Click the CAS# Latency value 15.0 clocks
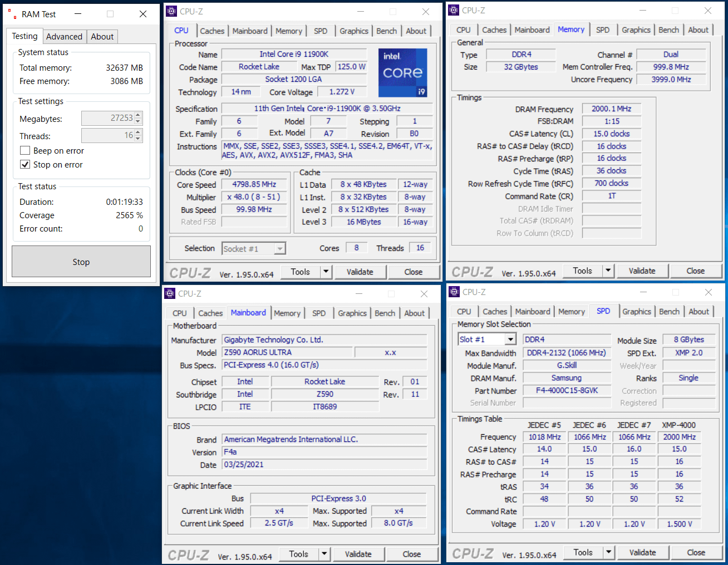Image resolution: width=728 pixels, height=565 pixels. pos(612,134)
